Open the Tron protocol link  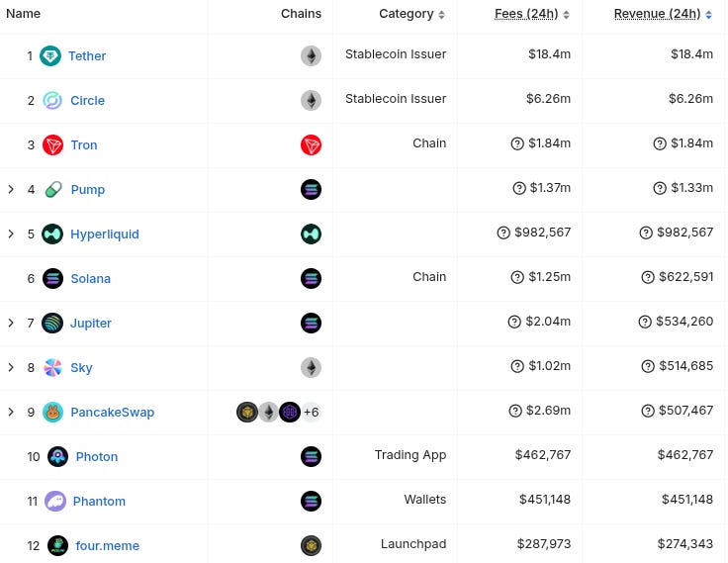click(84, 145)
